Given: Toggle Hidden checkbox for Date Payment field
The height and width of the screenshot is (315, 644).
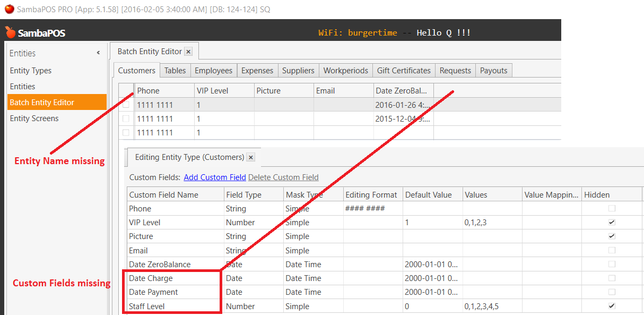Looking at the screenshot, I should [612, 292].
